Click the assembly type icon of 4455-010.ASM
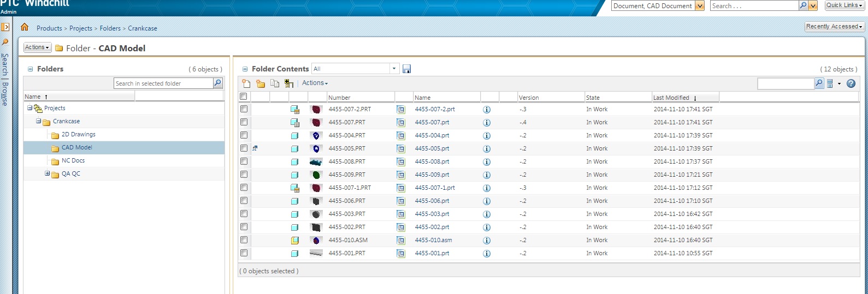 point(295,241)
